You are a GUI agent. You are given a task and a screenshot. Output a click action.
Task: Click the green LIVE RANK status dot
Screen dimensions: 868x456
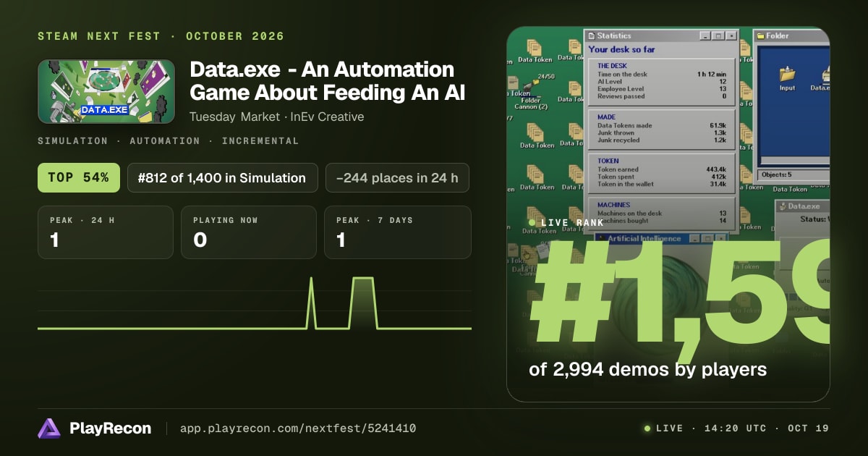click(532, 222)
